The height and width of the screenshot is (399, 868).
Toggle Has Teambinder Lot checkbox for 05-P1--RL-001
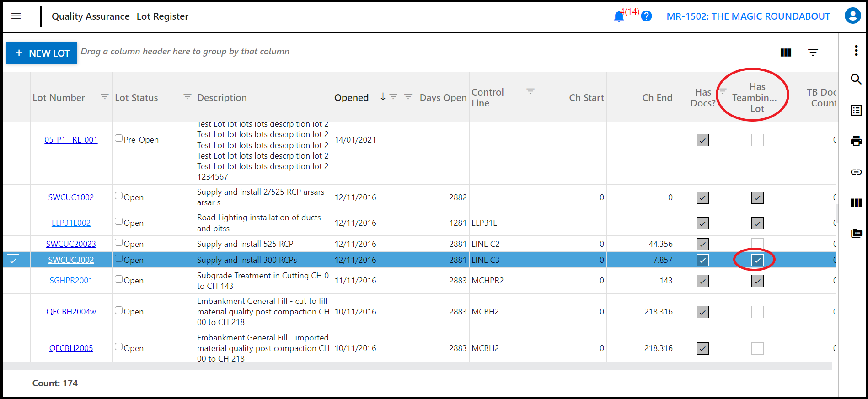pos(757,140)
